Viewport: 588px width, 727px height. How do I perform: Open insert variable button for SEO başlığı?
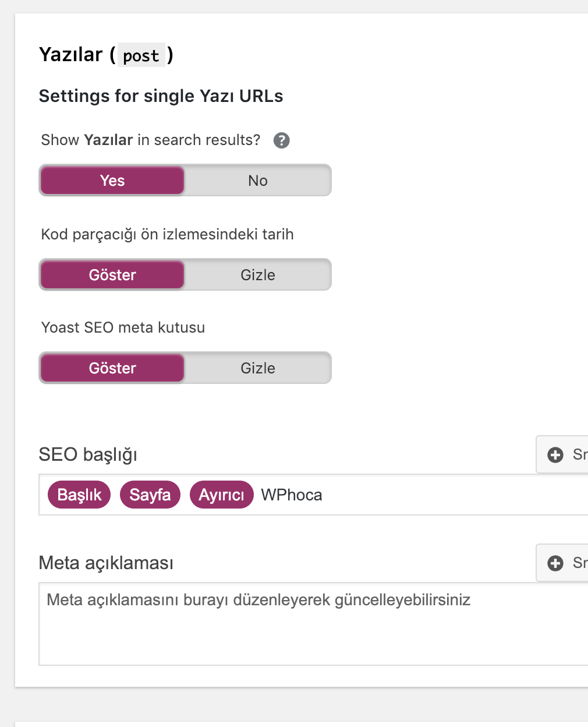point(562,455)
